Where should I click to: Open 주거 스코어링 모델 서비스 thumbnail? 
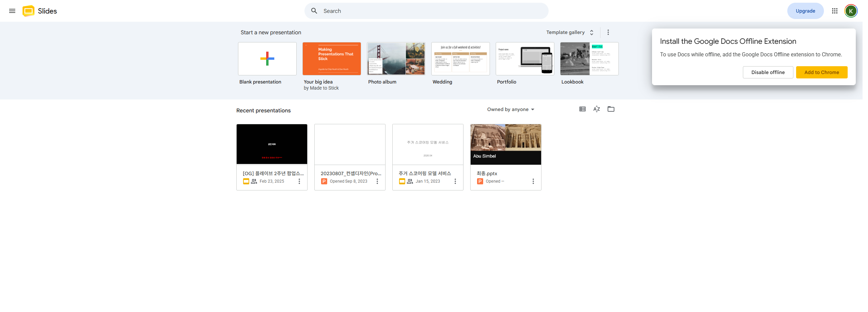pyautogui.click(x=428, y=144)
